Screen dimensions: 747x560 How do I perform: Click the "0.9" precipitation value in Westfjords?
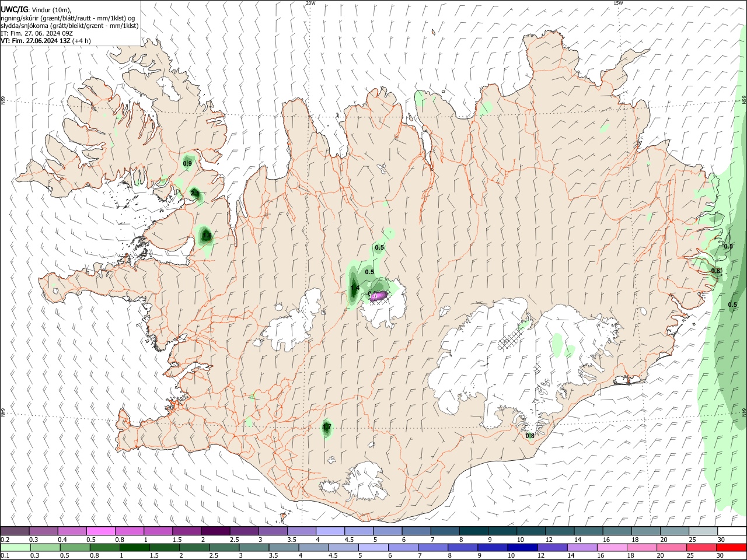point(187,164)
